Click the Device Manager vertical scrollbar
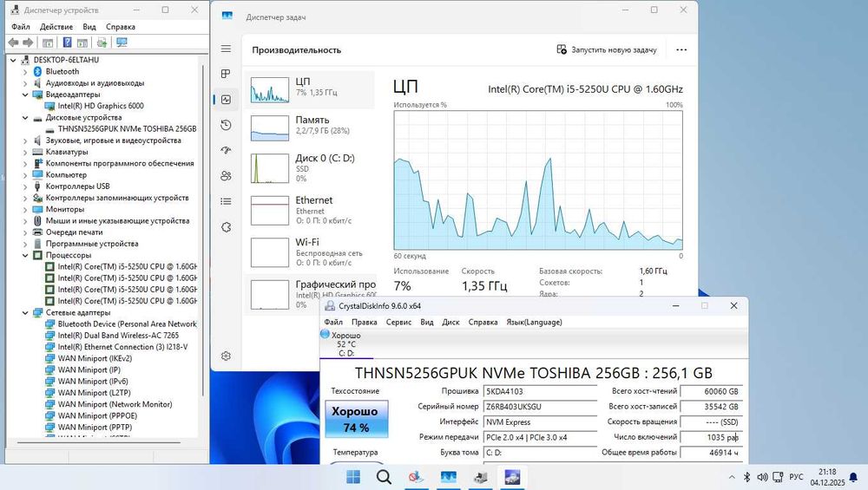 pos(203,230)
